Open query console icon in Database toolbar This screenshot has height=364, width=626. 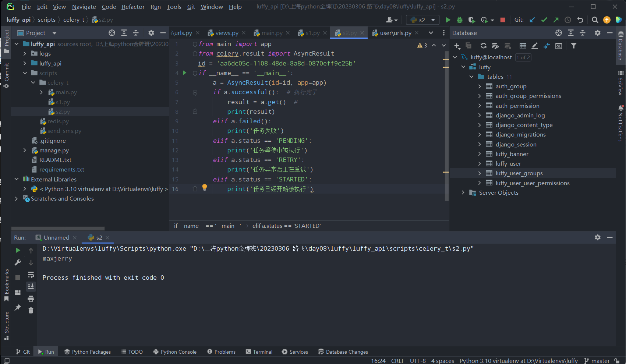(559, 46)
